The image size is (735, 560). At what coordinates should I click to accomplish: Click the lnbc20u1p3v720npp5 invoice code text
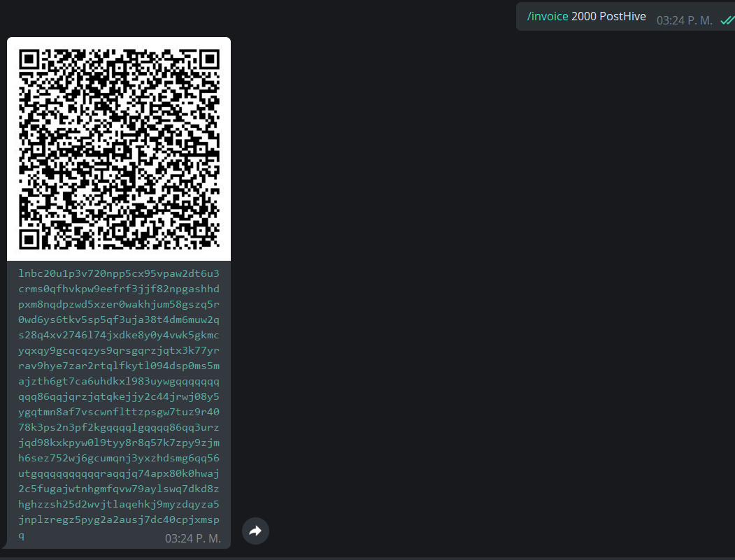pos(119,404)
